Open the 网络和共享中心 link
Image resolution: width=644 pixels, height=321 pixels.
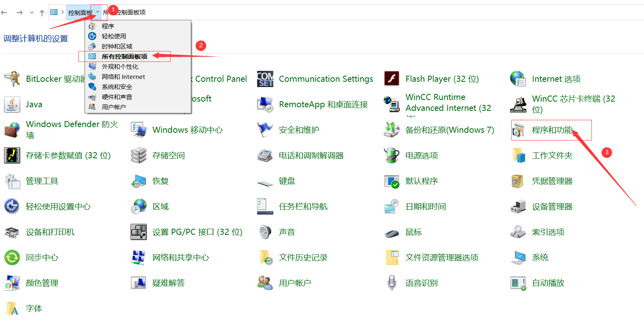click(181, 257)
